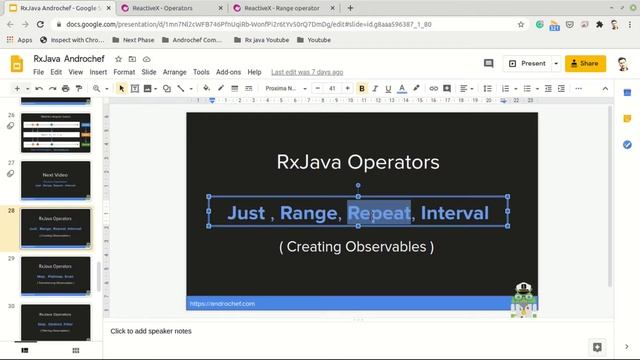Open the Edit menu
This screenshot has width=640, height=360.
(56, 72)
